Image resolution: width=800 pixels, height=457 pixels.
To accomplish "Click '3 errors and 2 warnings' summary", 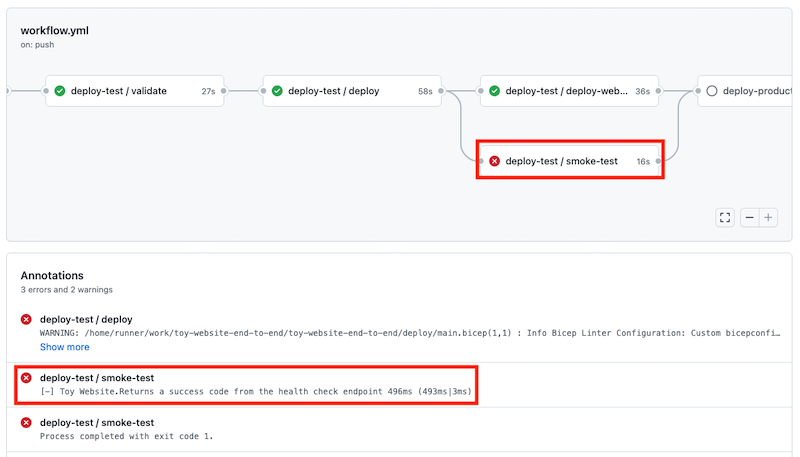I will coord(67,290).
